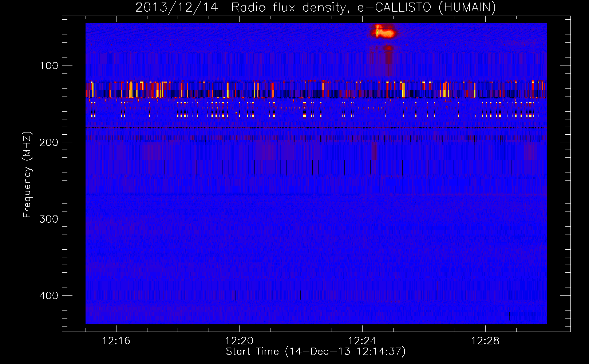This screenshot has height=364, width=589.
Task: Click the bright red radio burst near 12:24
Action: (x=383, y=32)
